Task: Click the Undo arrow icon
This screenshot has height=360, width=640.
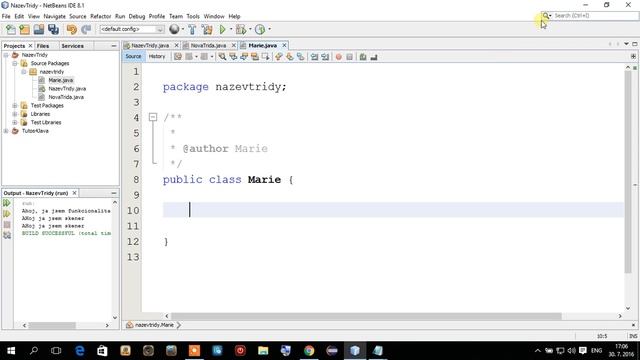Action: coord(72,29)
